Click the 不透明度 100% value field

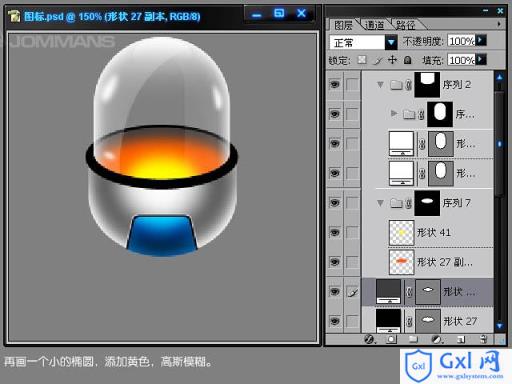[461, 41]
